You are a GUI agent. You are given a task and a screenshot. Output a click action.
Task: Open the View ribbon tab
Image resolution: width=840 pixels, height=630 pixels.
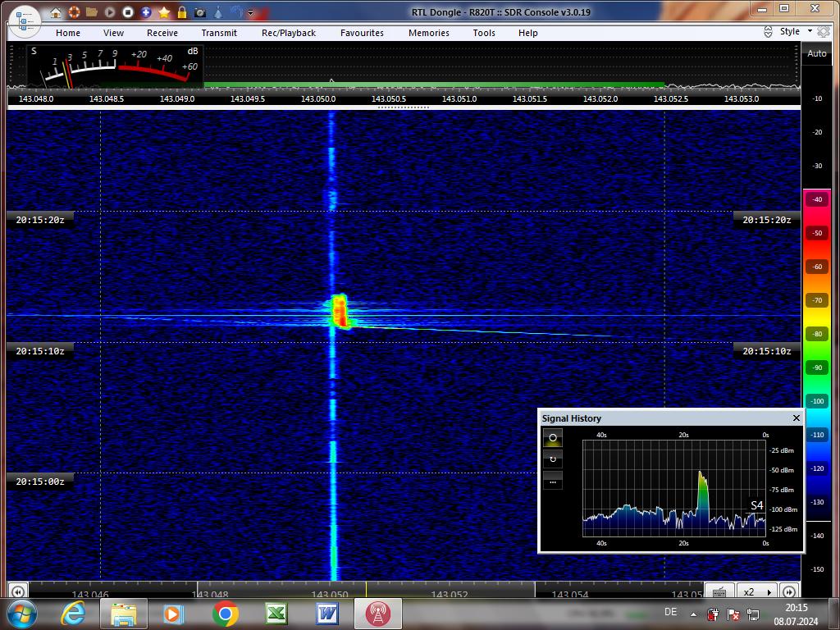(113, 33)
